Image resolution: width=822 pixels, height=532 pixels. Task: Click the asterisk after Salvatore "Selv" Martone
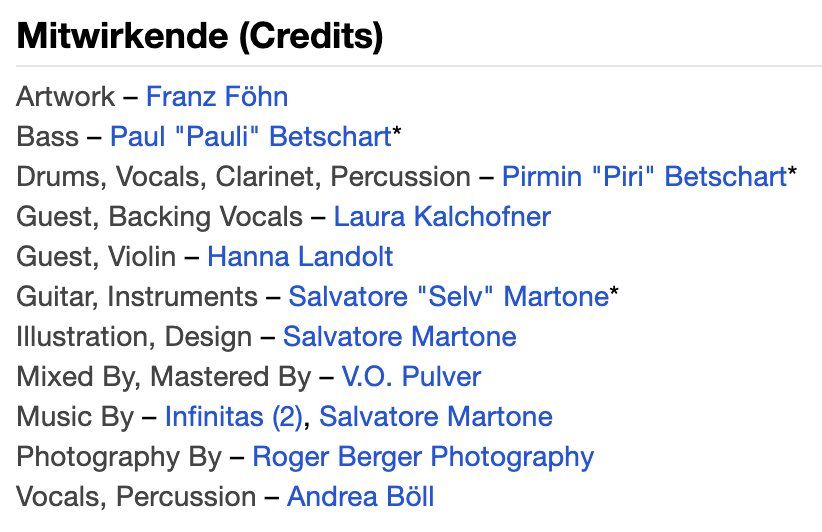(614, 291)
